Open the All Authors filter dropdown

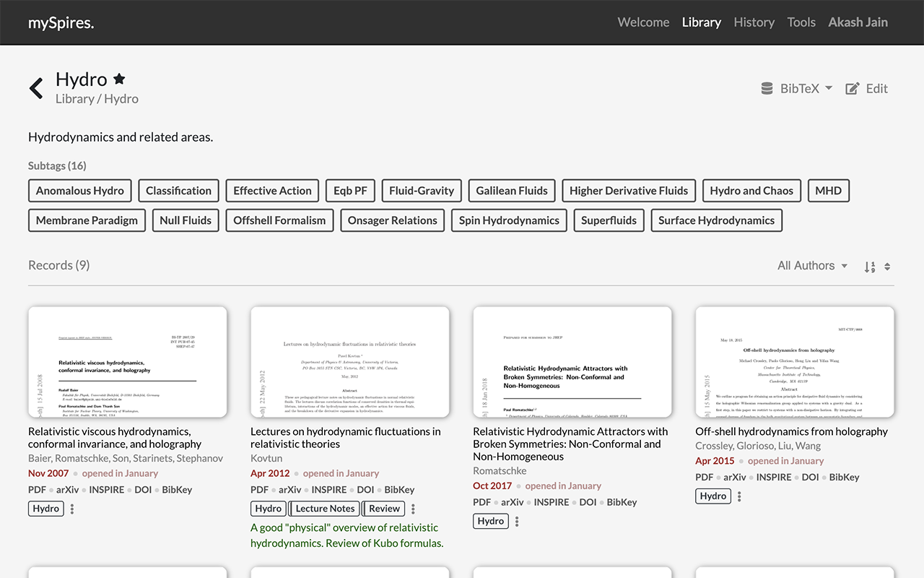point(812,266)
